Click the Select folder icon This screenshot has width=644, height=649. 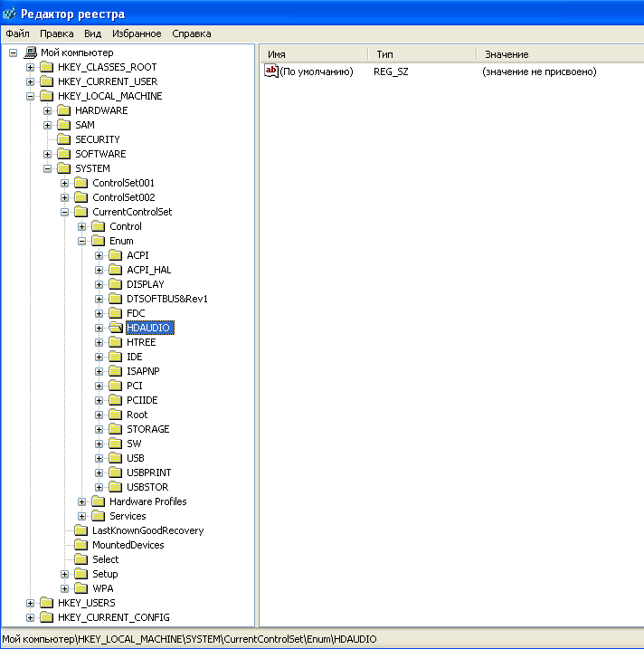[81, 559]
